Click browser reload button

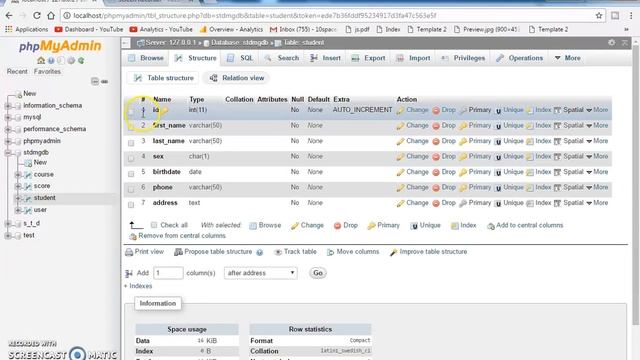pos(37,16)
